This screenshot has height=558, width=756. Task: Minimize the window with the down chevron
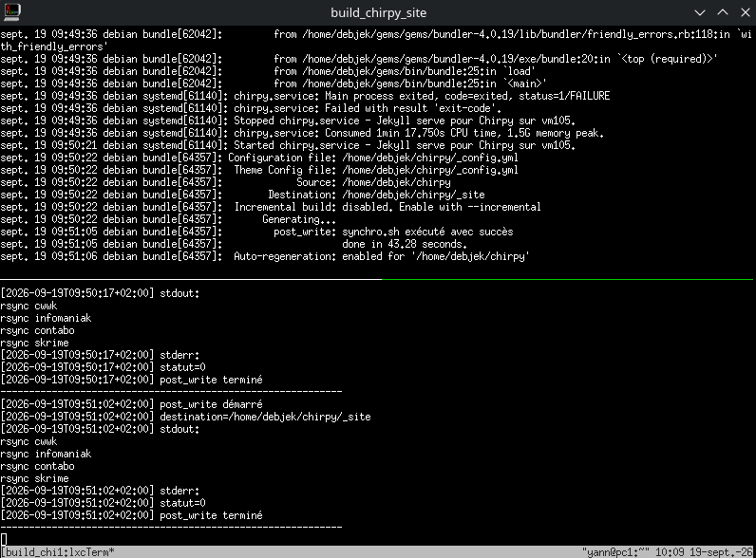click(x=700, y=12)
